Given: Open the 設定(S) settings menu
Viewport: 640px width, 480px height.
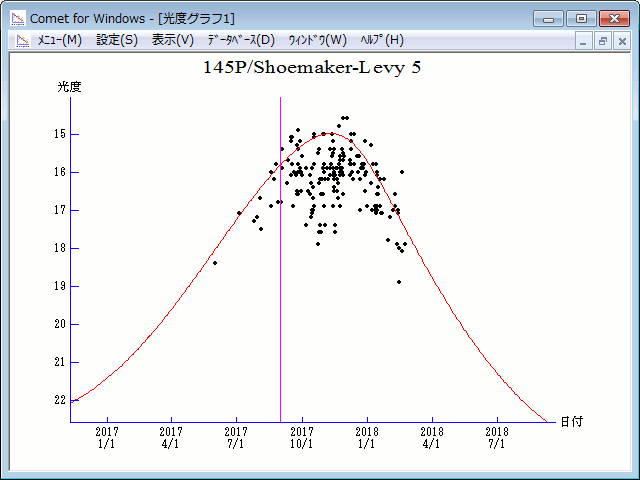Looking at the screenshot, I should click(117, 40).
